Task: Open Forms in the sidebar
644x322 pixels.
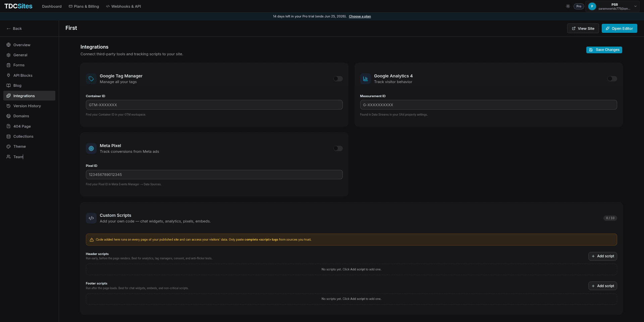Action: [29, 65]
